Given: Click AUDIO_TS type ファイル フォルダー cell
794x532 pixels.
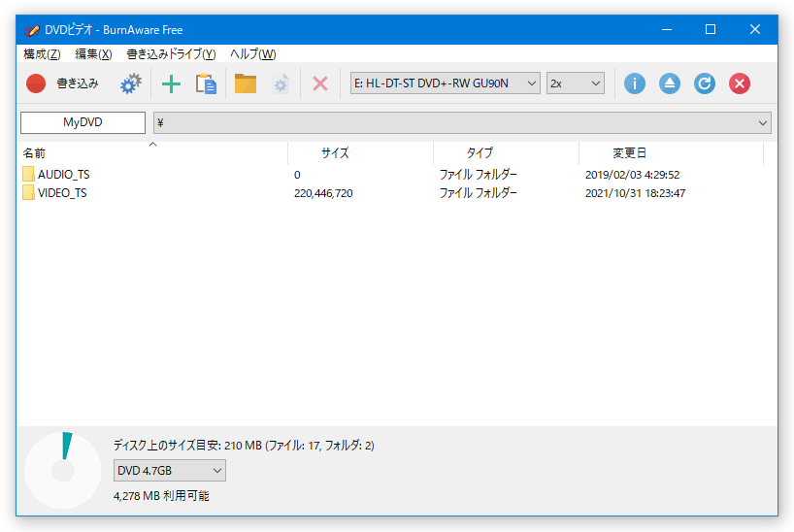Looking at the screenshot, I should click(478, 175).
